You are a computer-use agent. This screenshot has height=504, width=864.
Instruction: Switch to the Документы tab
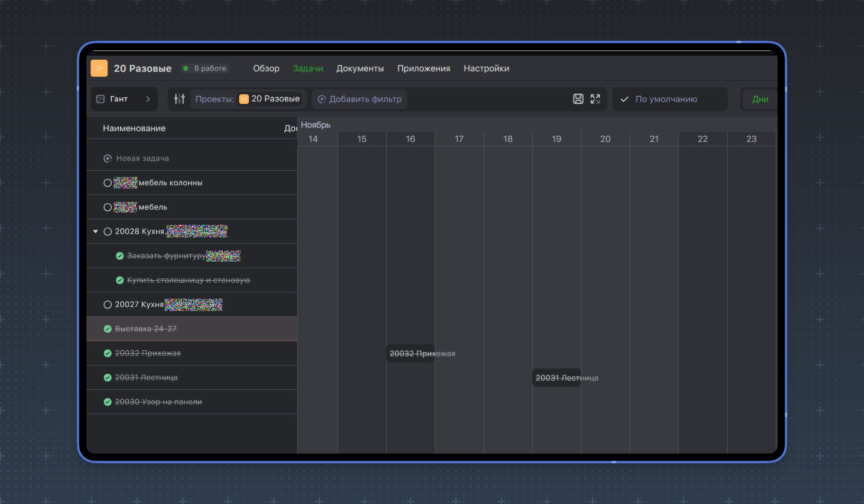click(x=359, y=68)
